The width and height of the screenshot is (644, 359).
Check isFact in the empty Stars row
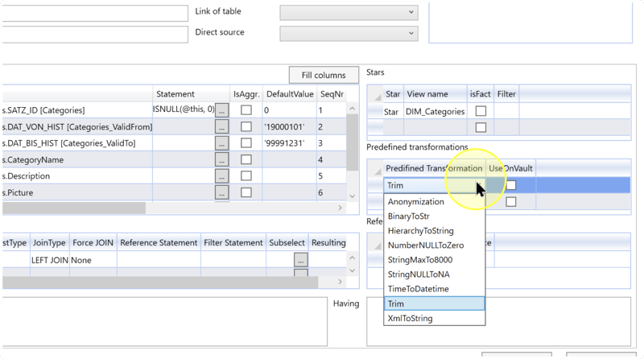pos(481,127)
